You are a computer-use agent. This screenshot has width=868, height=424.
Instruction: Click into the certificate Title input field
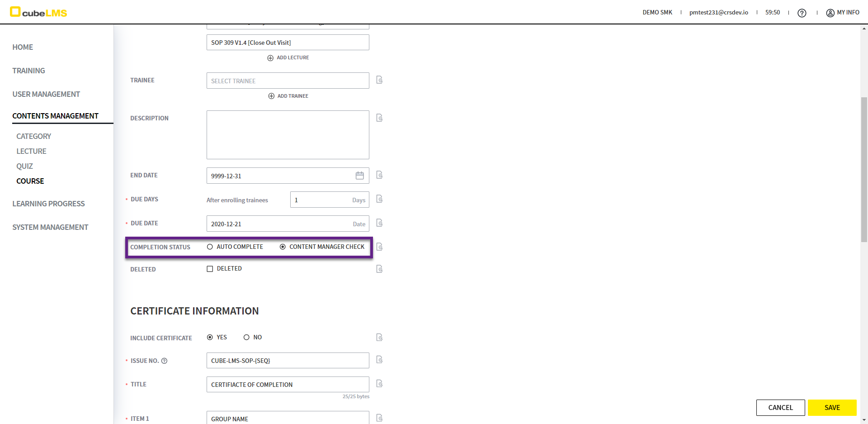coord(288,385)
